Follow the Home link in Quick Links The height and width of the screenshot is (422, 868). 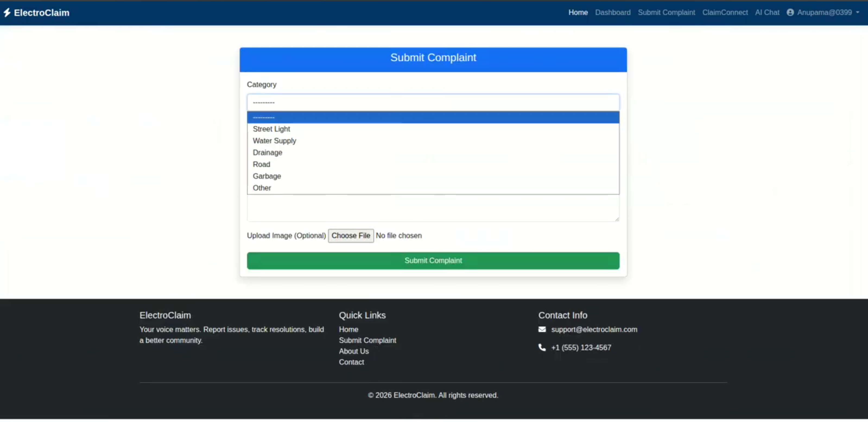tap(349, 329)
